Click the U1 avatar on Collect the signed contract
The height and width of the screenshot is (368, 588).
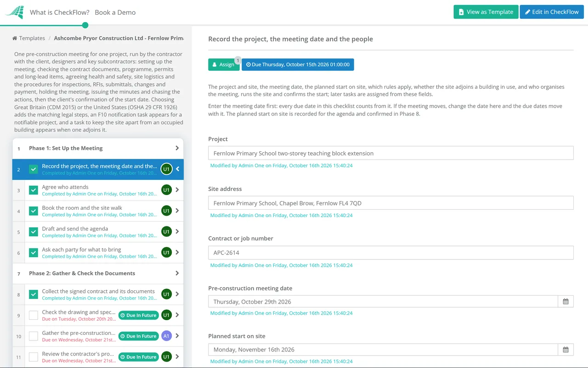click(x=166, y=294)
